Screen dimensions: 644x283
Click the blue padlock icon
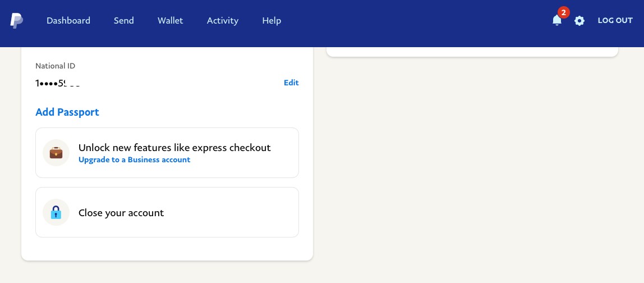pos(56,212)
